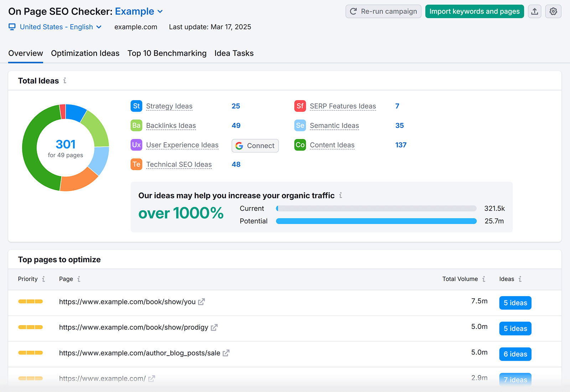Screen dimensions: 570x392
Task: View the 6 ideas for author_blog_posts/sale page
Action: point(515,354)
